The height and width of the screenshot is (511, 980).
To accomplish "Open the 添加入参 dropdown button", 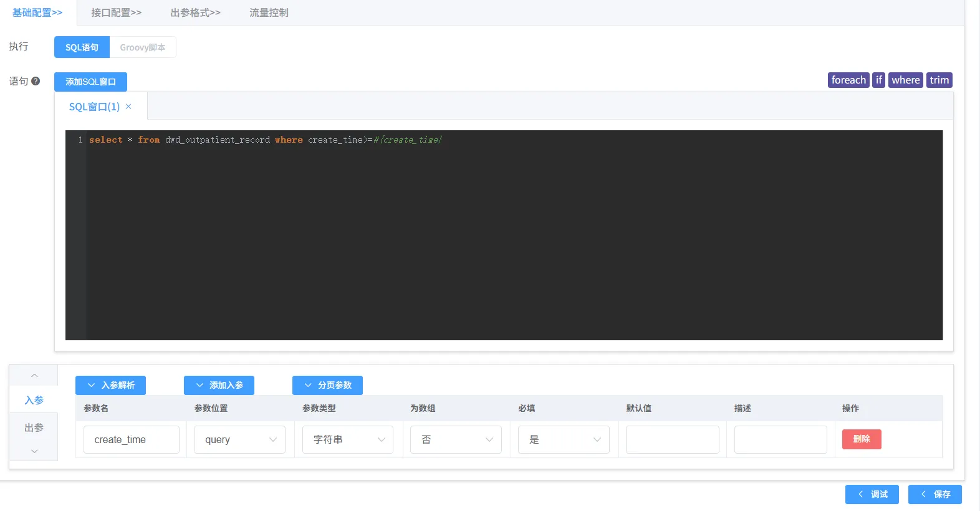I will coord(219,385).
